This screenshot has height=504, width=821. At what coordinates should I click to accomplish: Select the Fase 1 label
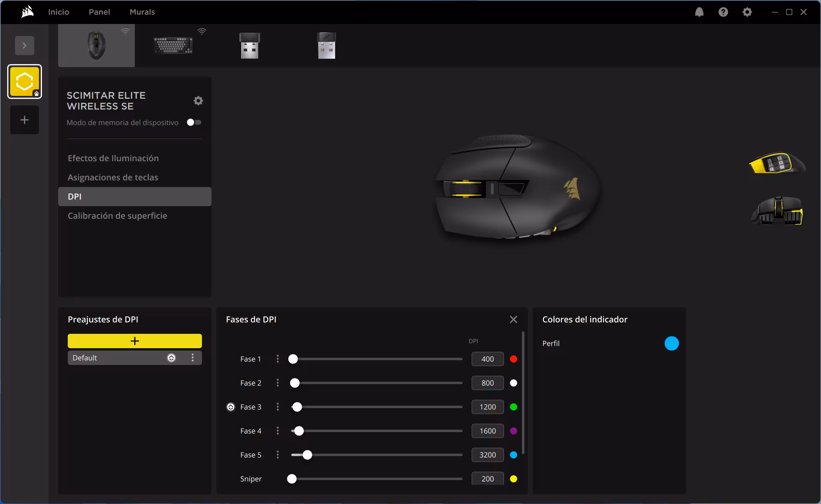[x=250, y=359]
